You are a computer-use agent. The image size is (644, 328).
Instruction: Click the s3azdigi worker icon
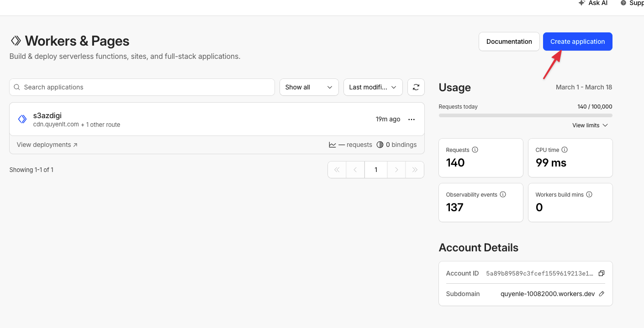pos(22,119)
